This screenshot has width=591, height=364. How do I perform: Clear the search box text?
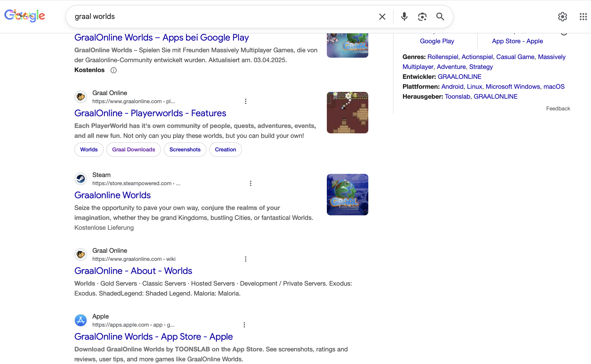(382, 17)
